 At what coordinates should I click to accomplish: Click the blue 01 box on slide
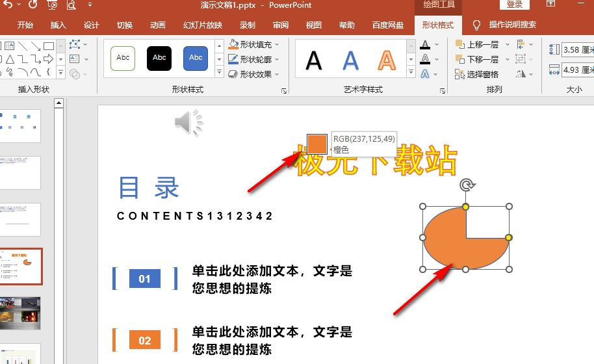pyautogui.click(x=145, y=279)
